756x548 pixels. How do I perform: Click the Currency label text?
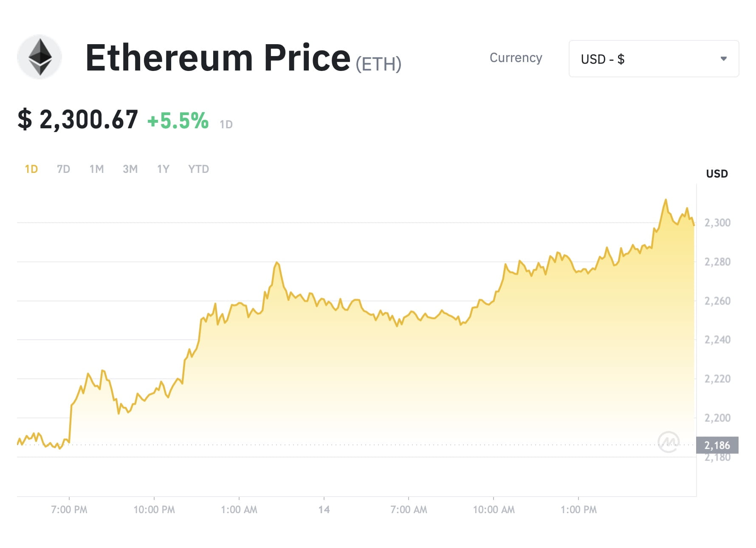click(516, 58)
